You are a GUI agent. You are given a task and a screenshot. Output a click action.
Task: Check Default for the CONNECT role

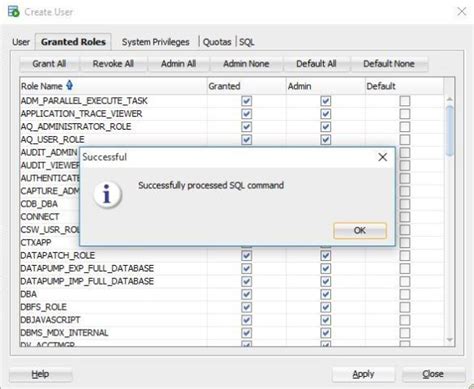(x=405, y=217)
